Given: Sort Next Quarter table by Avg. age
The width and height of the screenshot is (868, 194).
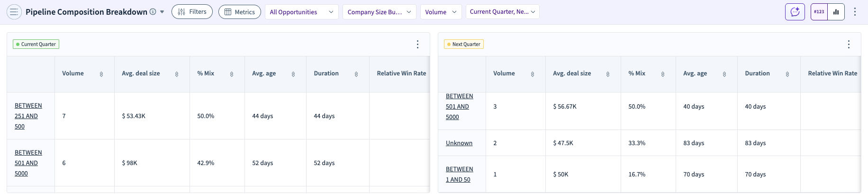Looking at the screenshot, I should tap(724, 74).
